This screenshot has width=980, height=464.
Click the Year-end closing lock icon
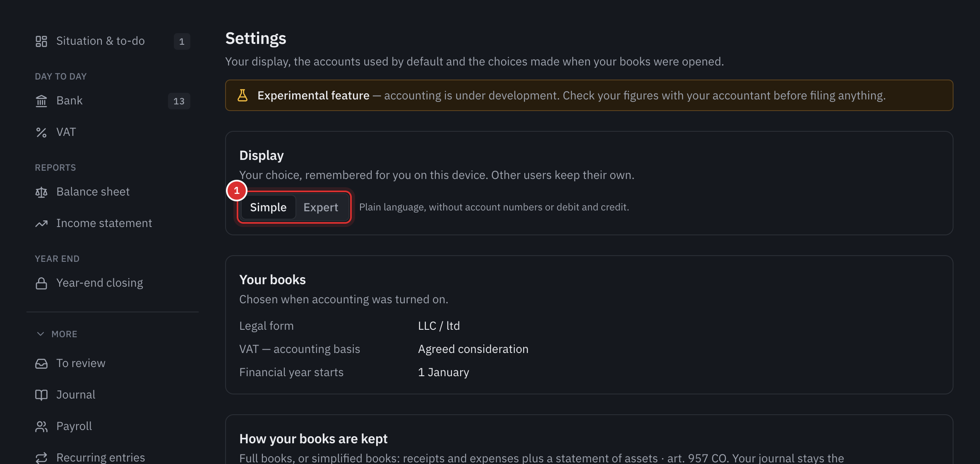(x=41, y=283)
